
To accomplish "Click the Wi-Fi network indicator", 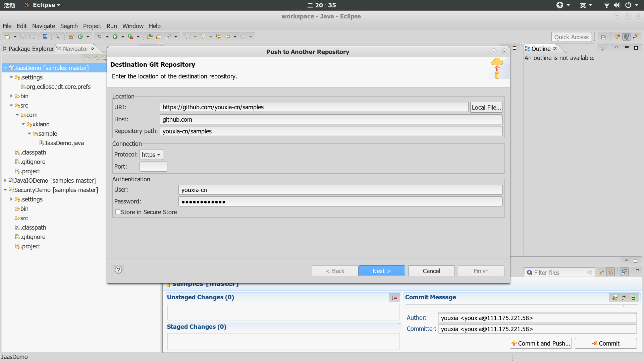I will 606,5.
